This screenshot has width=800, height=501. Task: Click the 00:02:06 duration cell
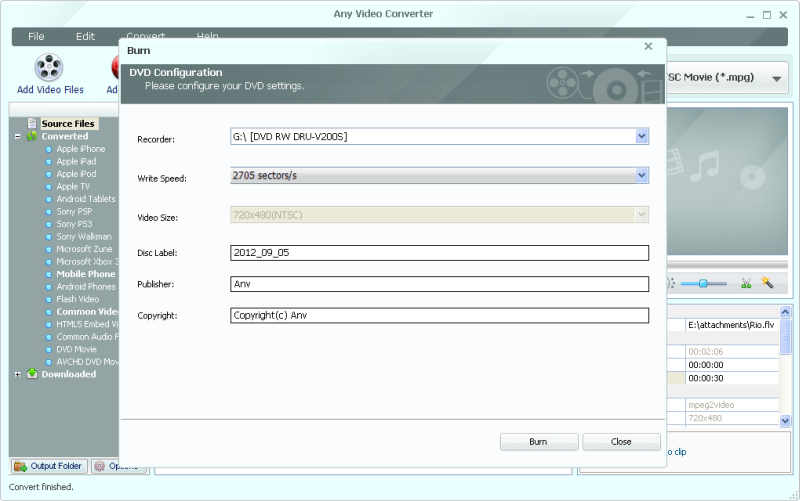click(x=732, y=352)
